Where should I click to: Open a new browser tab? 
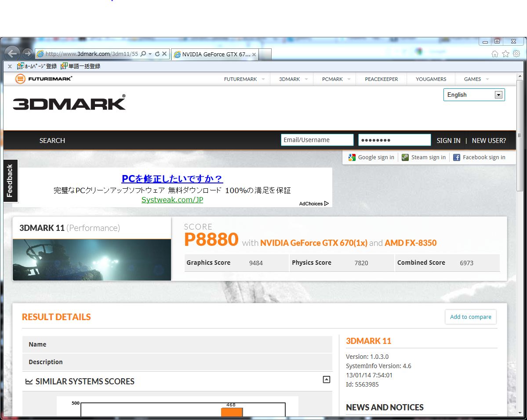(265, 55)
